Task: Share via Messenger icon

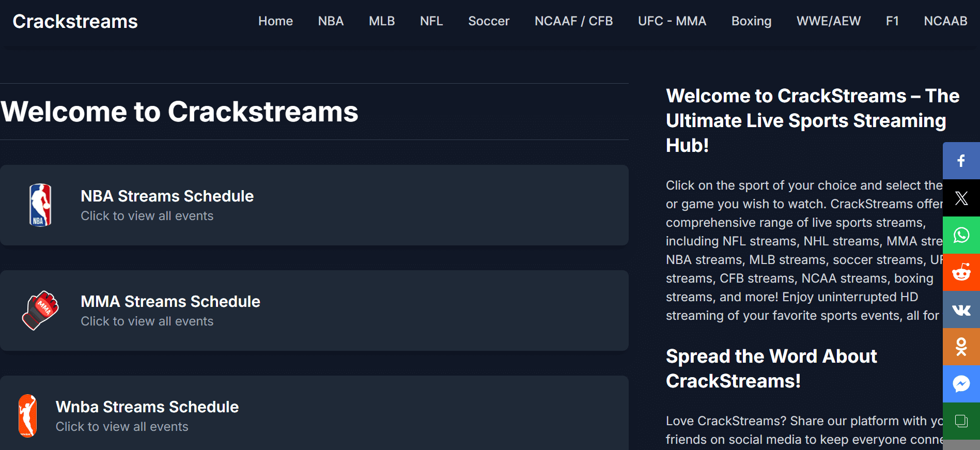Action: [961, 384]
